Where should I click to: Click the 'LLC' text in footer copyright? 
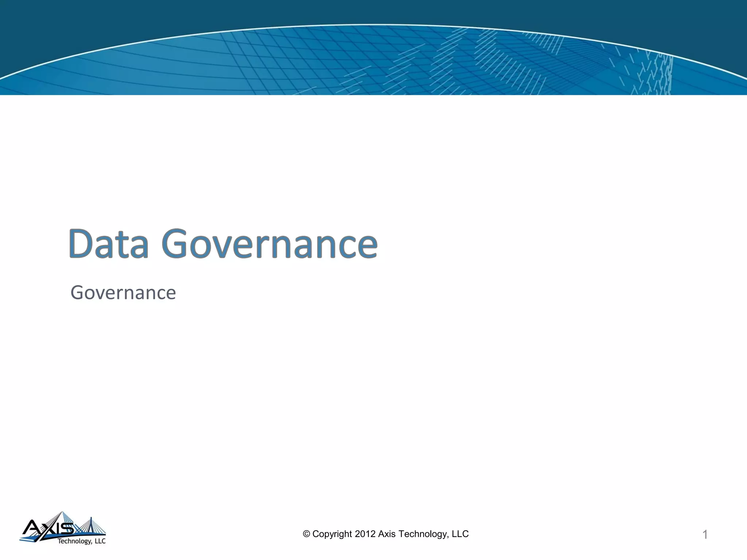pos(460,534)
